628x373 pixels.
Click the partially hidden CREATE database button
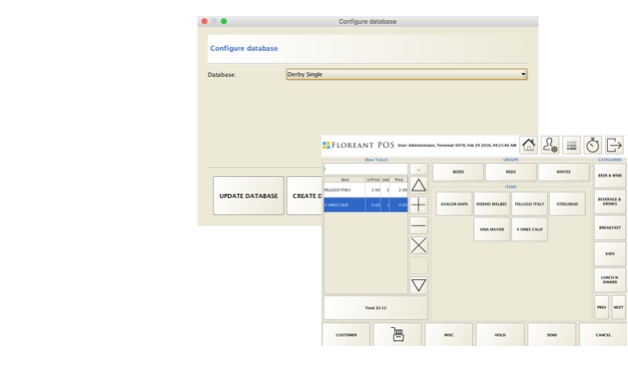pyautogui.click(x=304, y=196)
